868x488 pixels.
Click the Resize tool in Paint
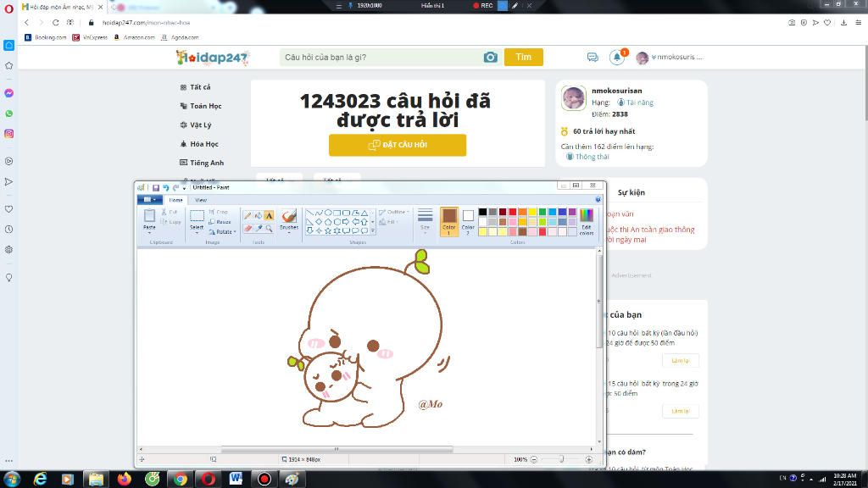(x=220, y=221)
